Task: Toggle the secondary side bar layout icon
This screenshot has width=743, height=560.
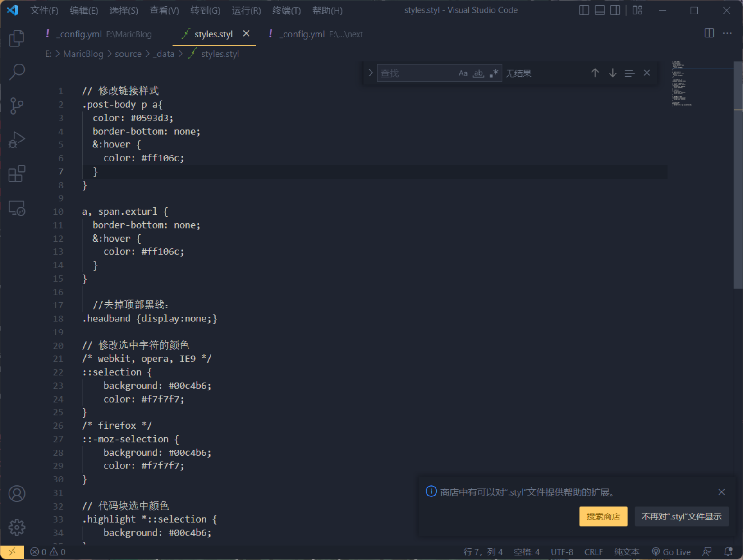Action: [x=615, y=10]
